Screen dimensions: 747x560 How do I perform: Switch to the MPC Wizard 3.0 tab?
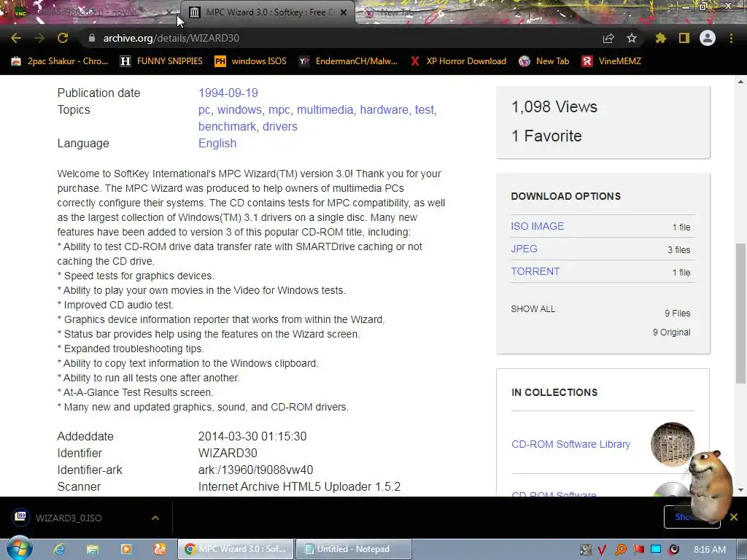268,12
